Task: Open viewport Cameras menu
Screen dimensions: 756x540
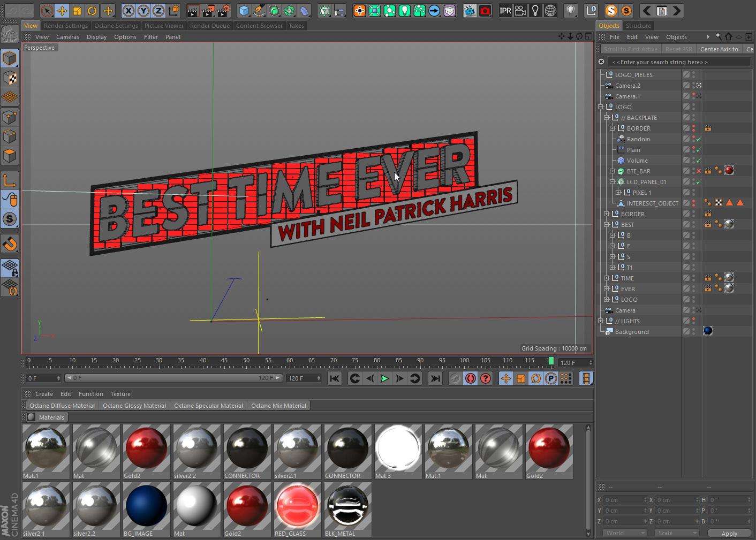Action: 67,37
